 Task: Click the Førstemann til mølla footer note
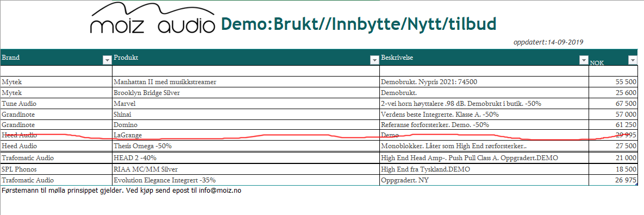pos(122,191)
